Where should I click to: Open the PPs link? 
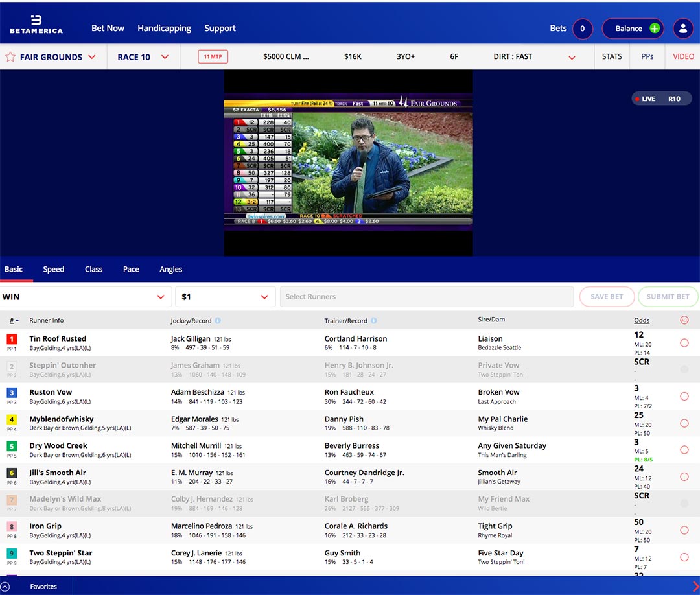coord(647,57)
